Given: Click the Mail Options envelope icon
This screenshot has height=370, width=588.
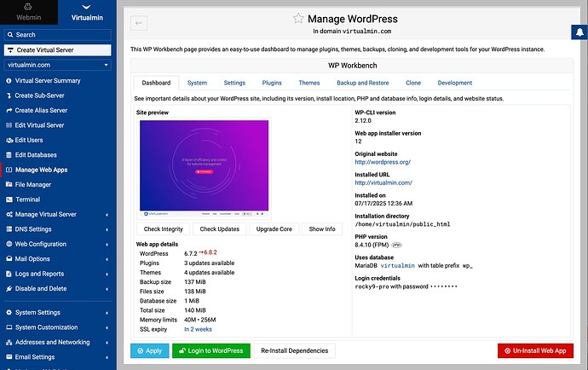Looking at the screenshot, I should point(9,259).
